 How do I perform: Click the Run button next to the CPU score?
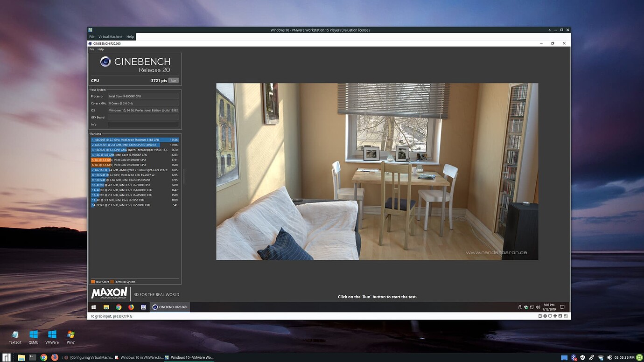(173, 81)
